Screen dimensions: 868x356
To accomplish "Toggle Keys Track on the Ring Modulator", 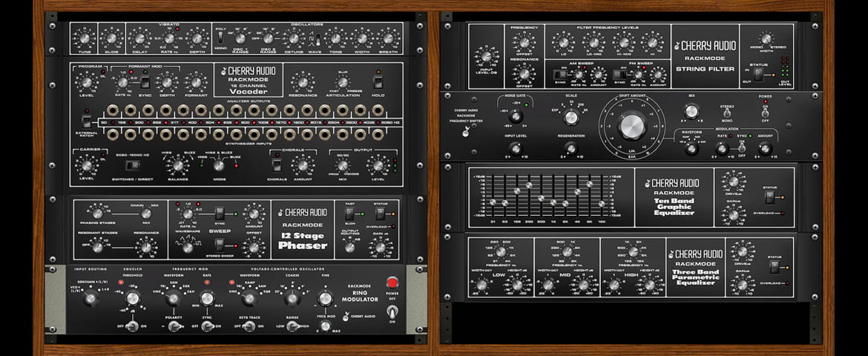I will 249,326.
